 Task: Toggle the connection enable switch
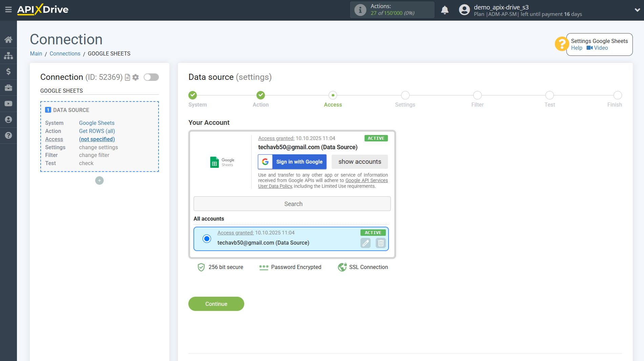[x=151, y=77]
